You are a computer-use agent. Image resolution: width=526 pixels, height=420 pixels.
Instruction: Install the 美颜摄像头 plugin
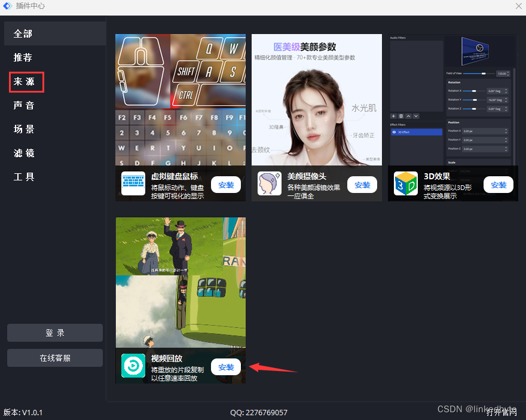(362, 185)
